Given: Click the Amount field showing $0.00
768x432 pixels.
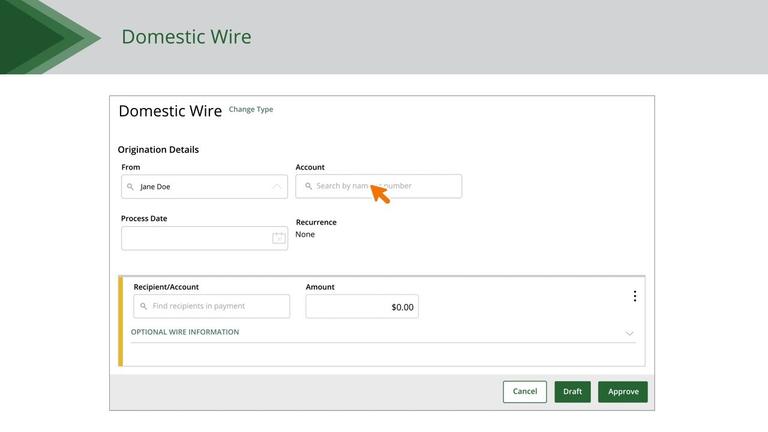Looking at the screenshot, I should click(362, 307).
